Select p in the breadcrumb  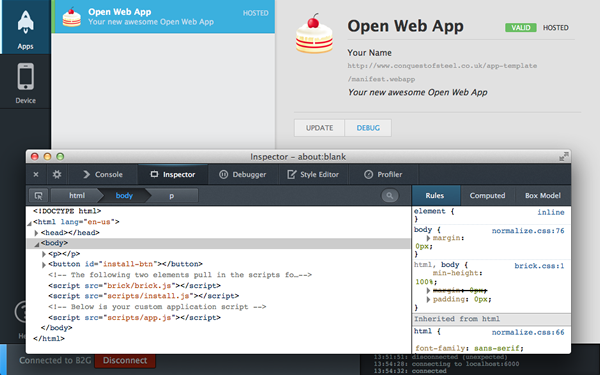pyautogui.click(x=172, y=196)
